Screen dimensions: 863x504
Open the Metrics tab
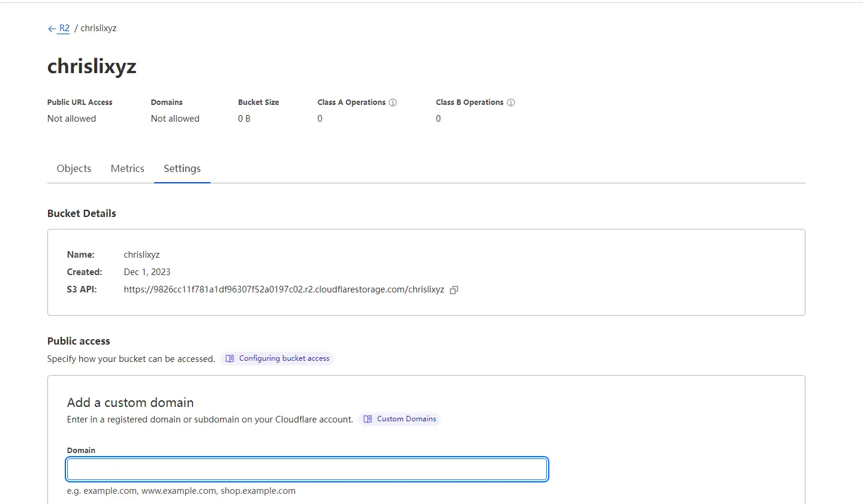(x=127, y=168)
